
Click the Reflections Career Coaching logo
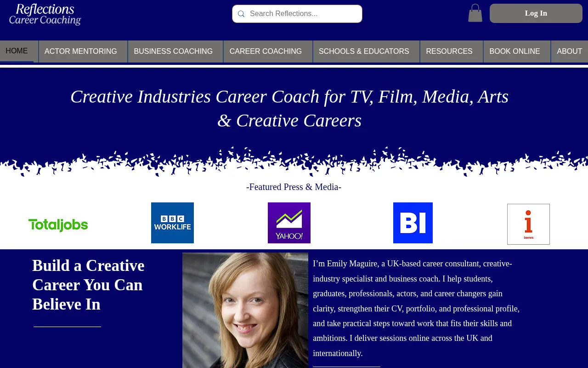click(45, 14)
